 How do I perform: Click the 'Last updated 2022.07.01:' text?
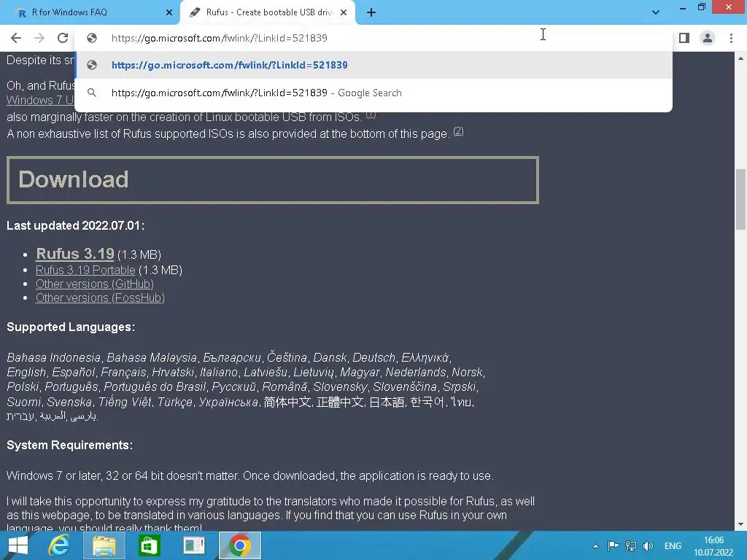(75, 225)
